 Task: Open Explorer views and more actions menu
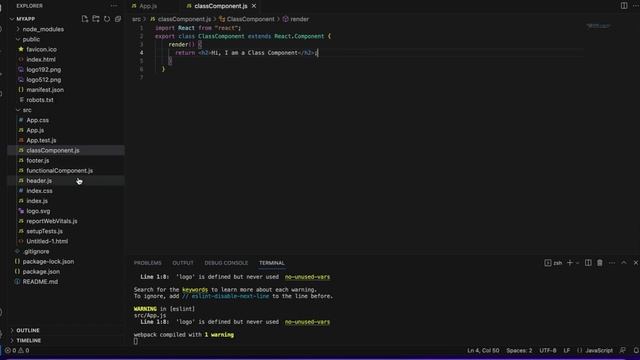pos(114,6)
